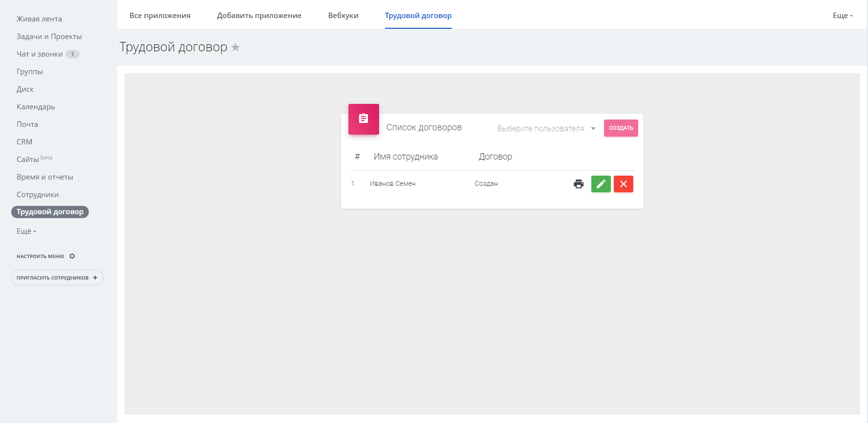Navigate to CRM in the sidebar
The height and width of the screenshot is (423, 868).
24,142
